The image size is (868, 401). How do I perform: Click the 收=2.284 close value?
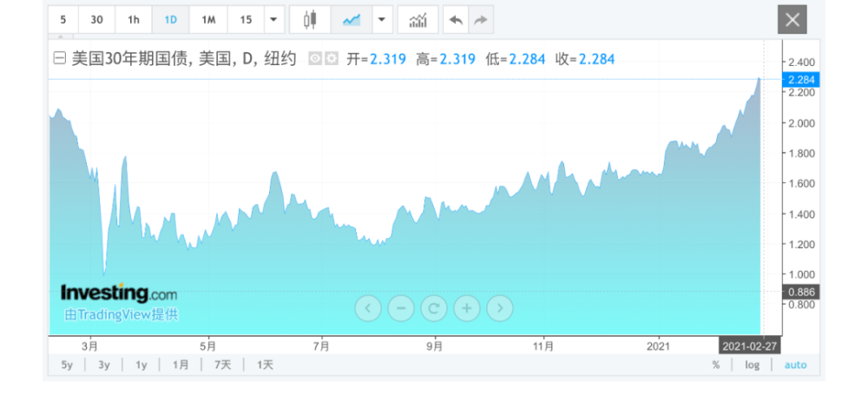point(585,59)
